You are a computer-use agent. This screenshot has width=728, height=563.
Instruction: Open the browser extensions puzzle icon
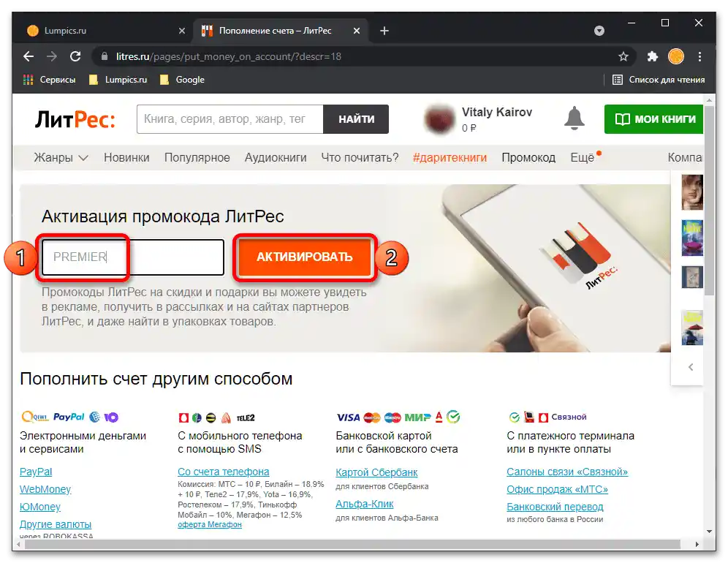click(x=652, y=57)
